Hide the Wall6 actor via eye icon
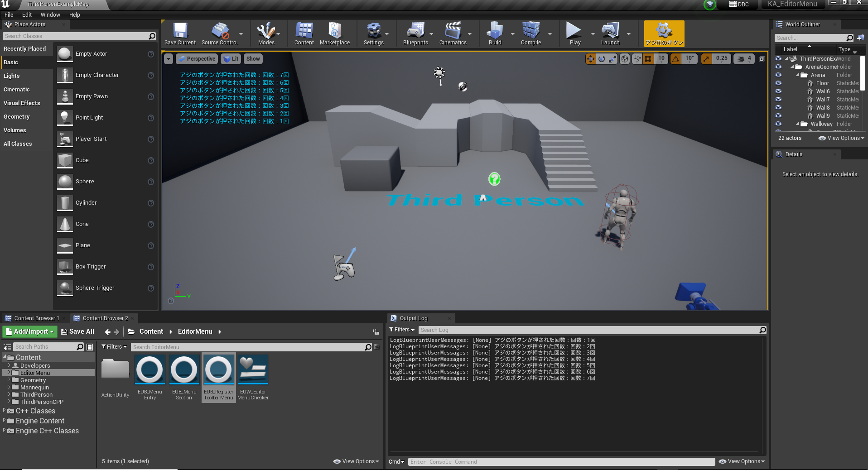This screenshot has height=470, width=868. (x=778, y=91)
